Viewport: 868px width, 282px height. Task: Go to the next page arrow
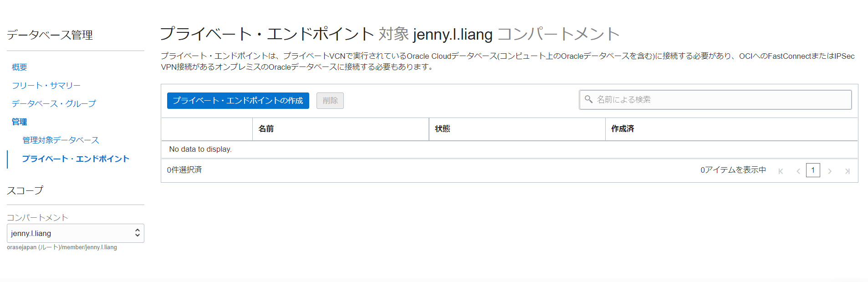[830, 171]
